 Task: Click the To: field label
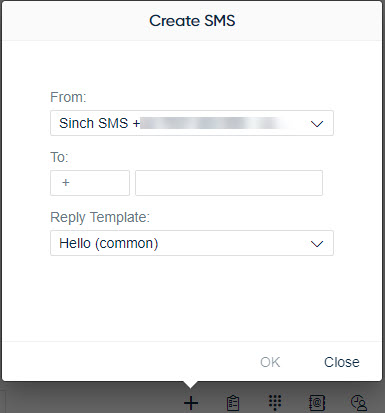click(x=59, y=157)
